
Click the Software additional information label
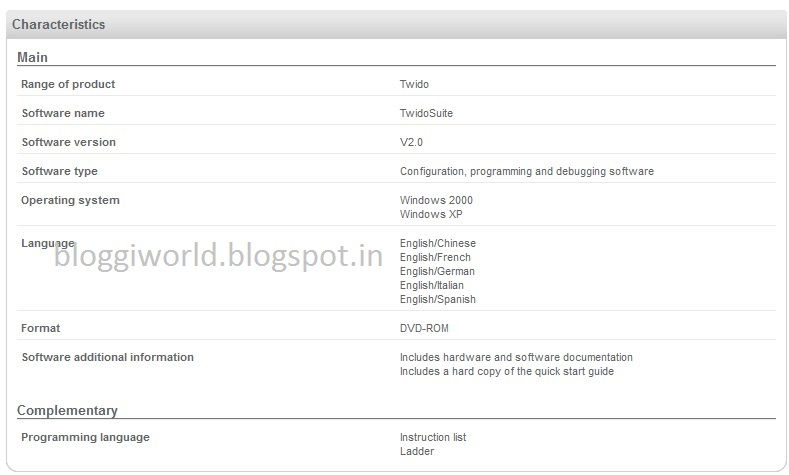(x=107, y=357)
